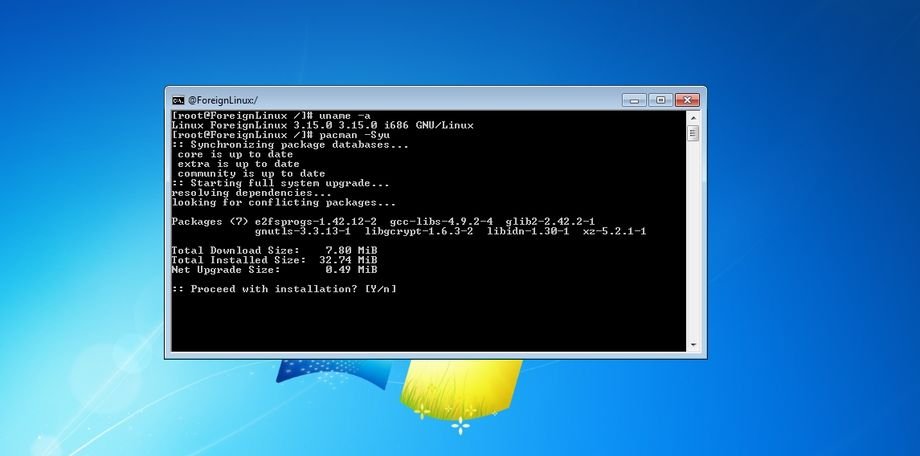Click the 'core is up to date' line
Screen dimensions: 920x456
coord(234,154)
